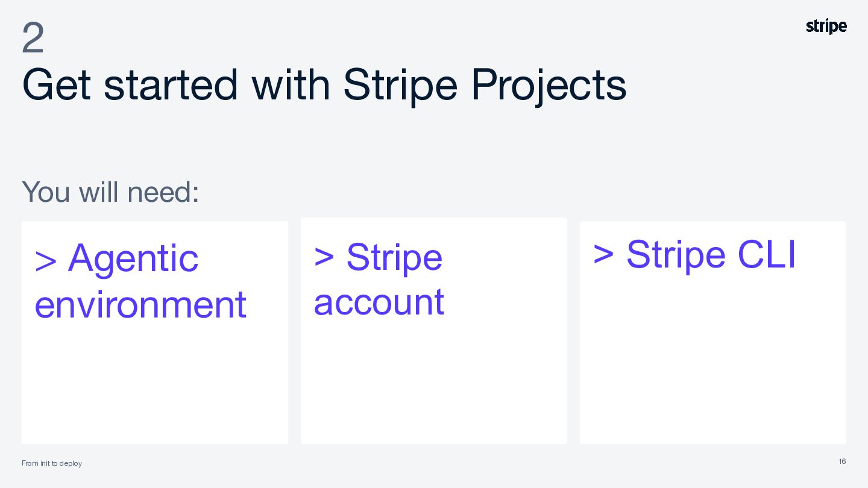Click the From init to deploy footer
This screenshot has height=488, width=868.
52,463
